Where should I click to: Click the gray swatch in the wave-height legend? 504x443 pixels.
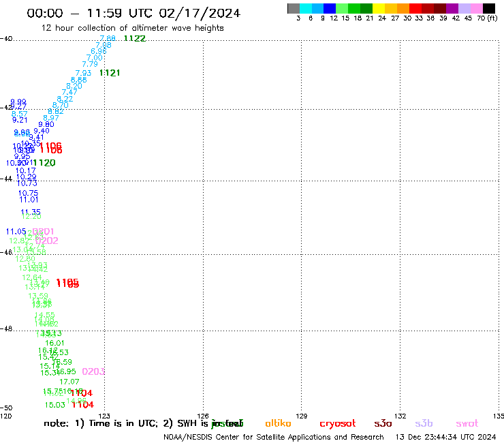294,8
